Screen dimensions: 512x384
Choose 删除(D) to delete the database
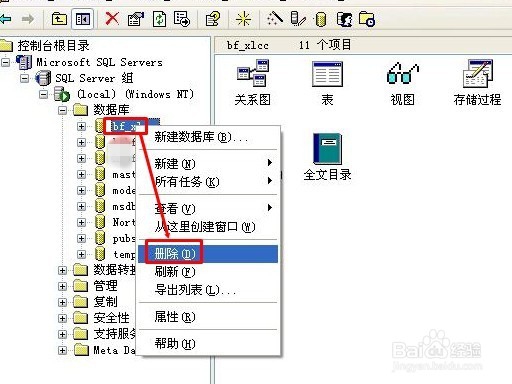[x=209, y=254]
